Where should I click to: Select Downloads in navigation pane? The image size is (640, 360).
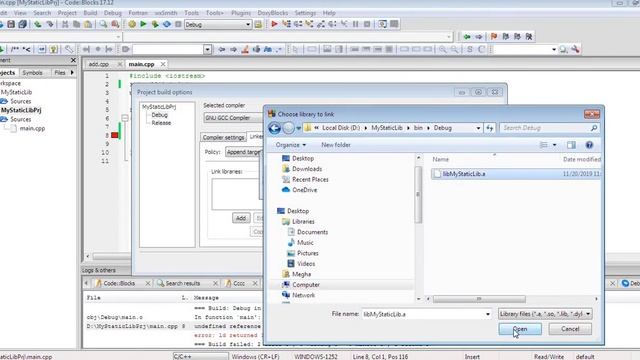307,169
